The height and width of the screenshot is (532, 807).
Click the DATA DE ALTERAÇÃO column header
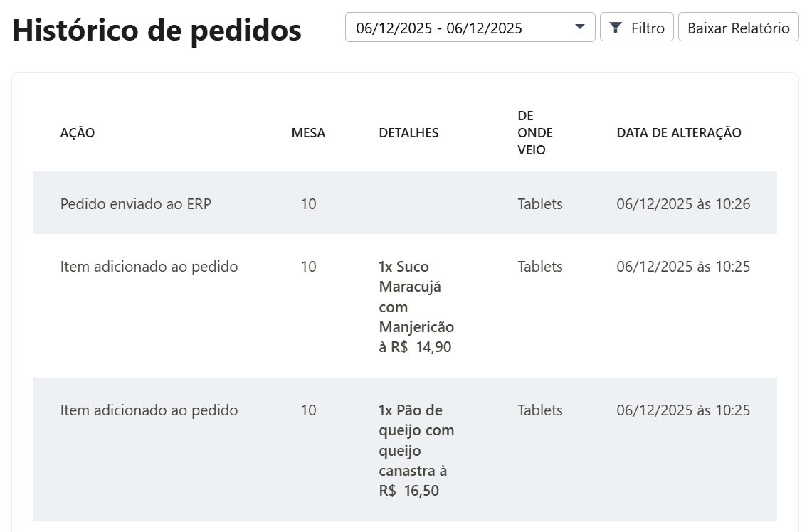click(679, 133)
